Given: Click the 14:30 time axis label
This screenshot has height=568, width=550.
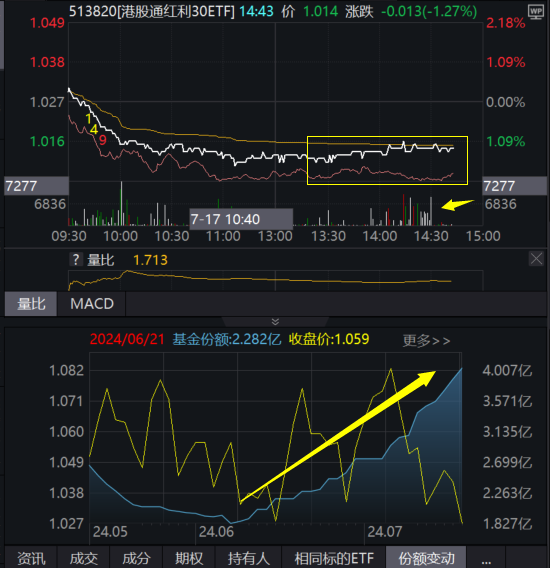Looking at the screenshot, I should (431, 236).
